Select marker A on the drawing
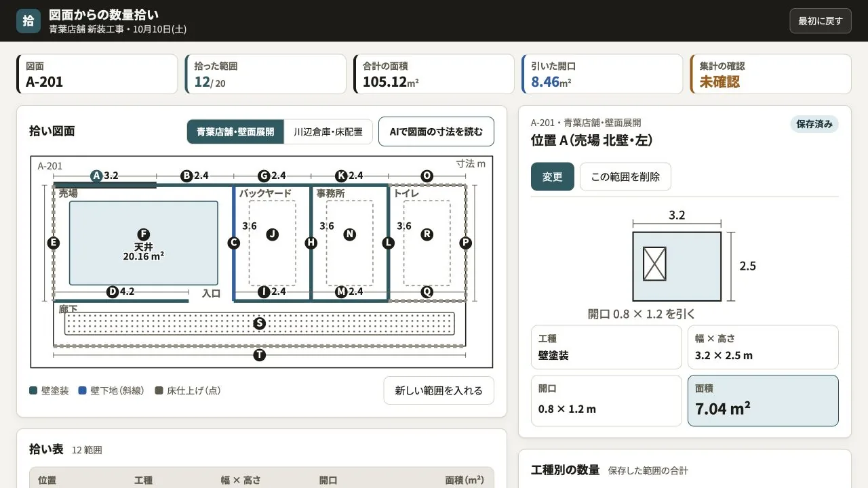The height and width of the screenshot is (488, 868). (x=96, y=176)
